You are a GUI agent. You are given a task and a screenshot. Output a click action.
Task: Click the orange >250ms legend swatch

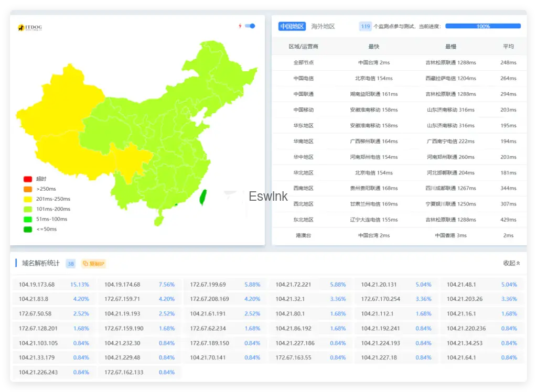point(28,189)
